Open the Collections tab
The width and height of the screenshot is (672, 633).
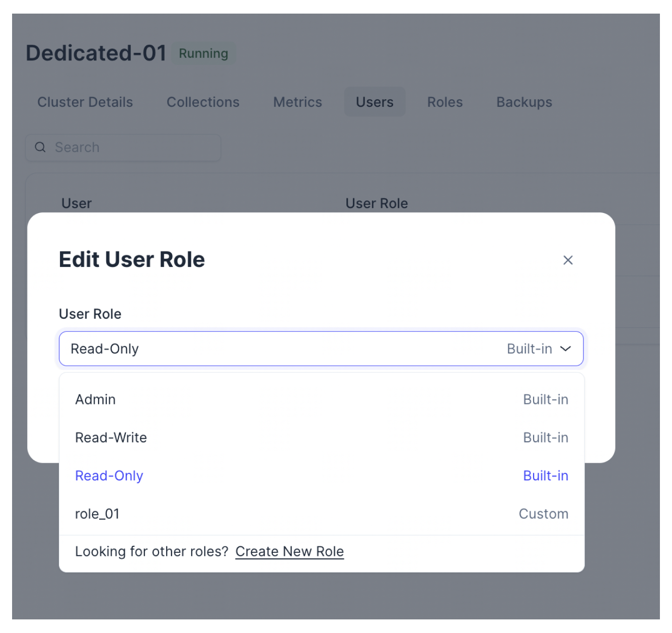pyautogui.click(x=203, y=102)
